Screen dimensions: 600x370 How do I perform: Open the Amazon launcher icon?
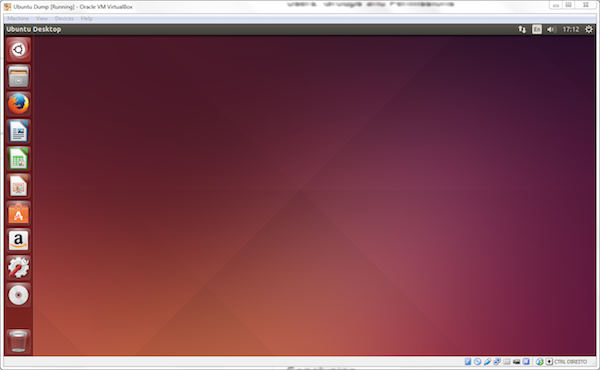pyautogui.click(x=18, y=241)
